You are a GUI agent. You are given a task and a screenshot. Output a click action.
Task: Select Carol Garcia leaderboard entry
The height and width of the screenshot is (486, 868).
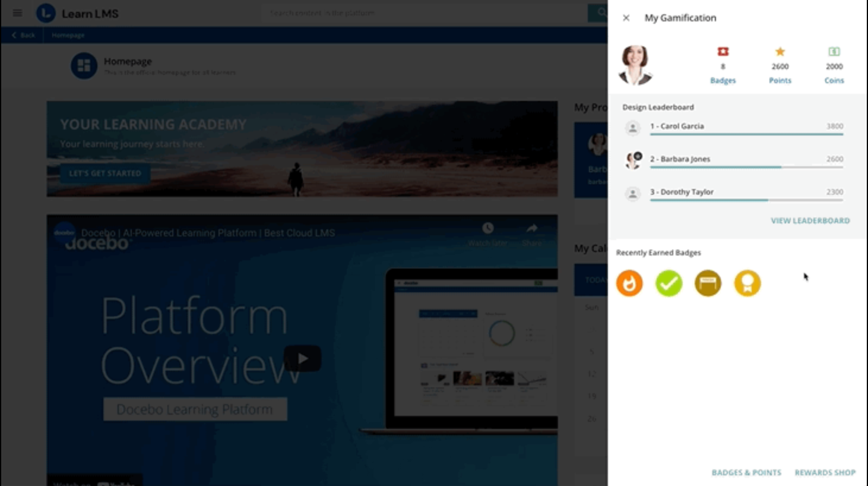point(677,126)
